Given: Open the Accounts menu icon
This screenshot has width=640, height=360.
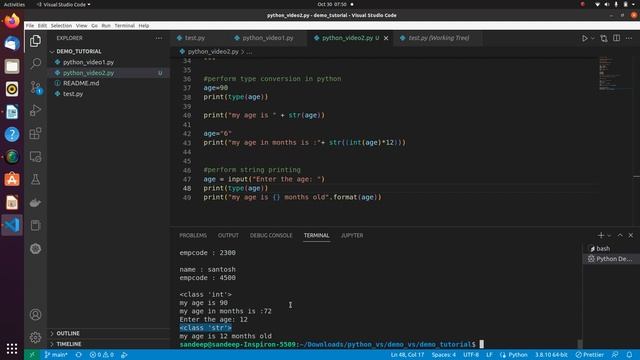Looking at the screenshot, I should coord(36,315).
